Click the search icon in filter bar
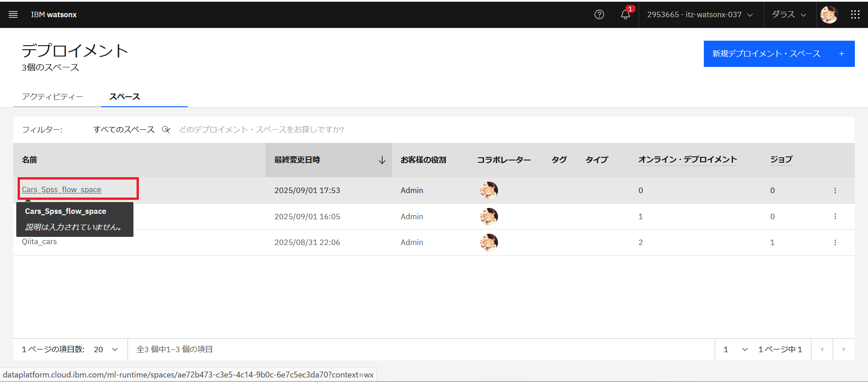This screenshot has height=382, width=868. 166,130
